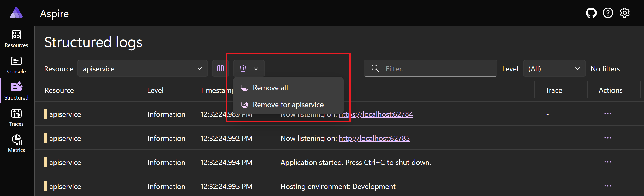Click the trash can remove icon
Image resolution: width=644 pixels, height=196 pixels.
tap(243, 68)
